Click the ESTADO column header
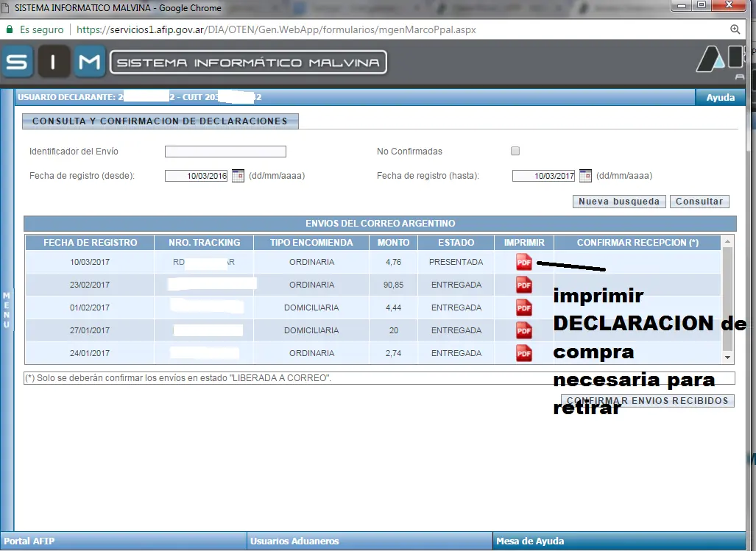The height and width of the screenshot is (551, 756). [x=456, y=243]
